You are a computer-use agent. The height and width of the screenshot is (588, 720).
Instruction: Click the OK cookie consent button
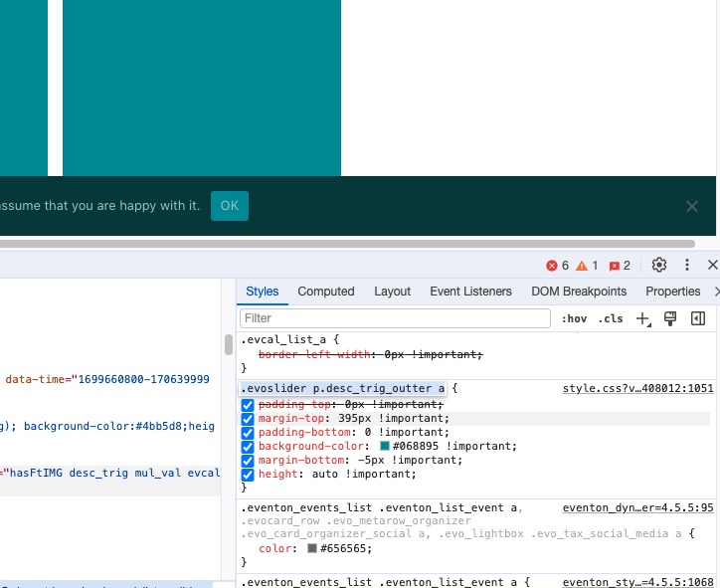[230, 206]
